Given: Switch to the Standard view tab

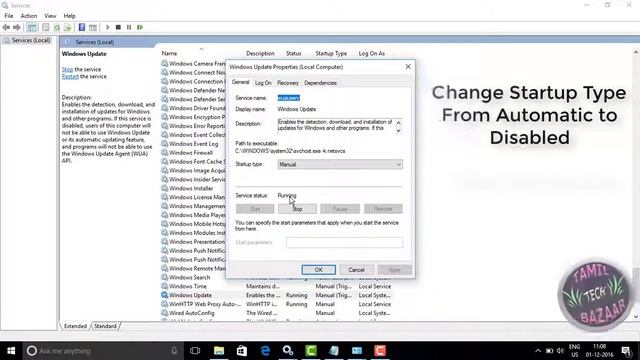Looking at the screenshot, I should pos(105,326).
